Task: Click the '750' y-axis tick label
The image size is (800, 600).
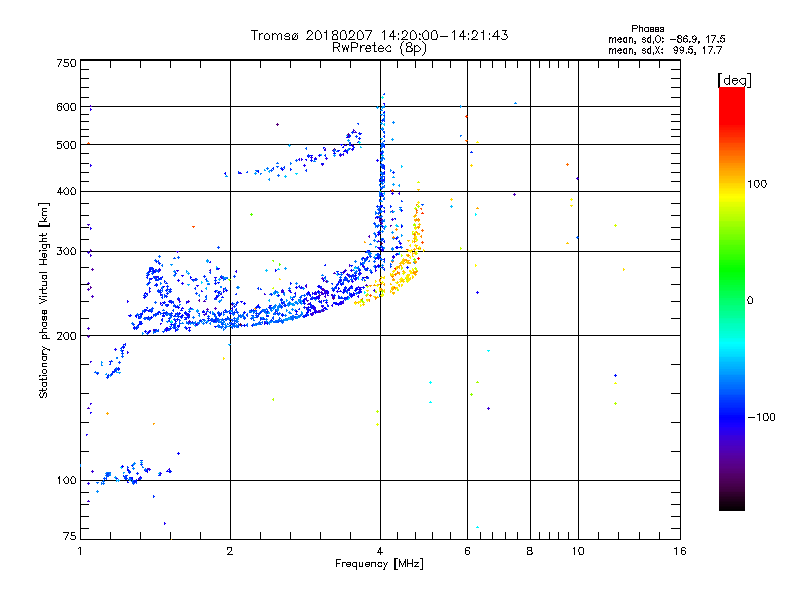Action: click(66, 63)
